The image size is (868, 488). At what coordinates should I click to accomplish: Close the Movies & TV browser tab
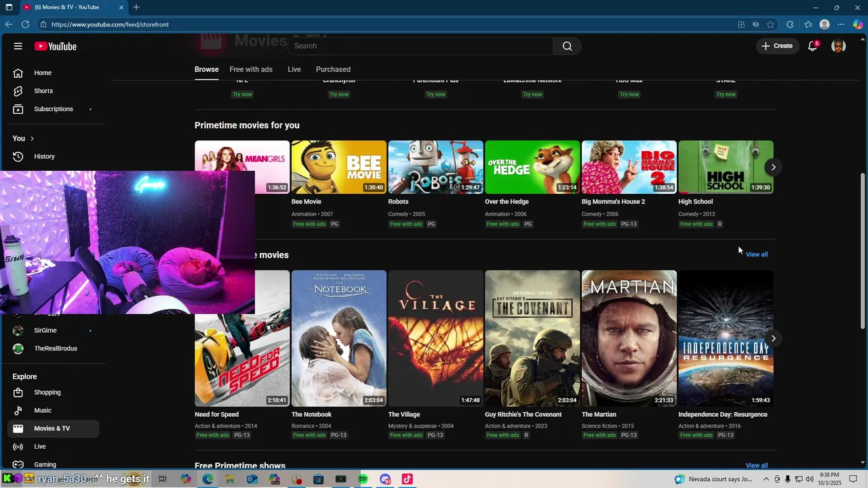tap(121, 7)
